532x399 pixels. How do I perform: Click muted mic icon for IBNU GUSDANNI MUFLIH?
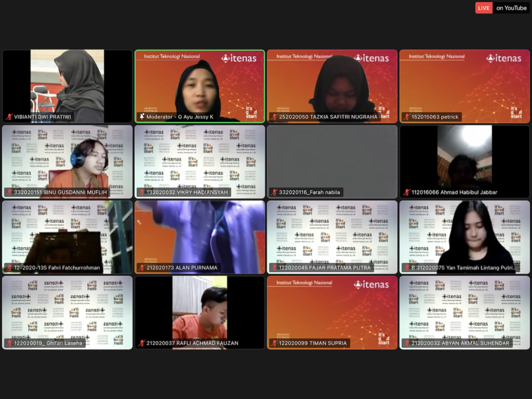coord(9,192)
